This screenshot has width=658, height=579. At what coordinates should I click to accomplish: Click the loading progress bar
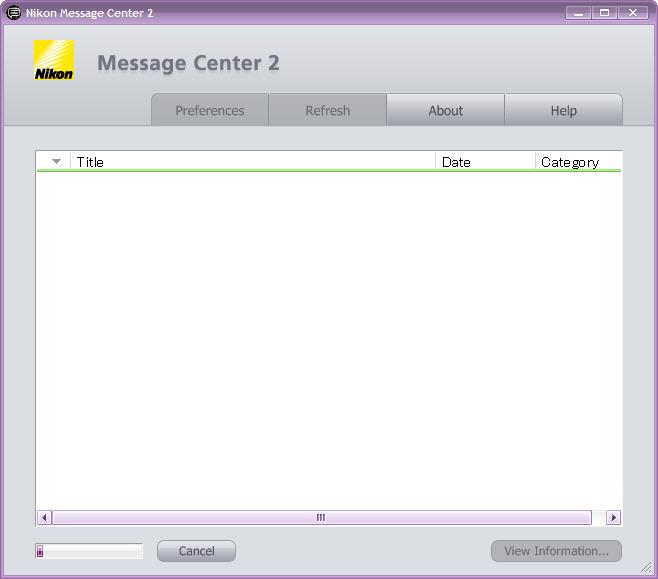(x=89, y=551)
